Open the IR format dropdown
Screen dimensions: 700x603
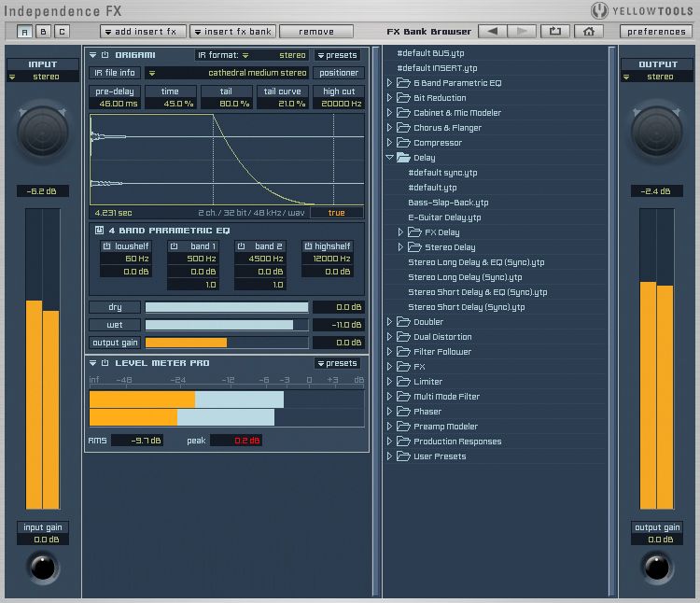251,55
